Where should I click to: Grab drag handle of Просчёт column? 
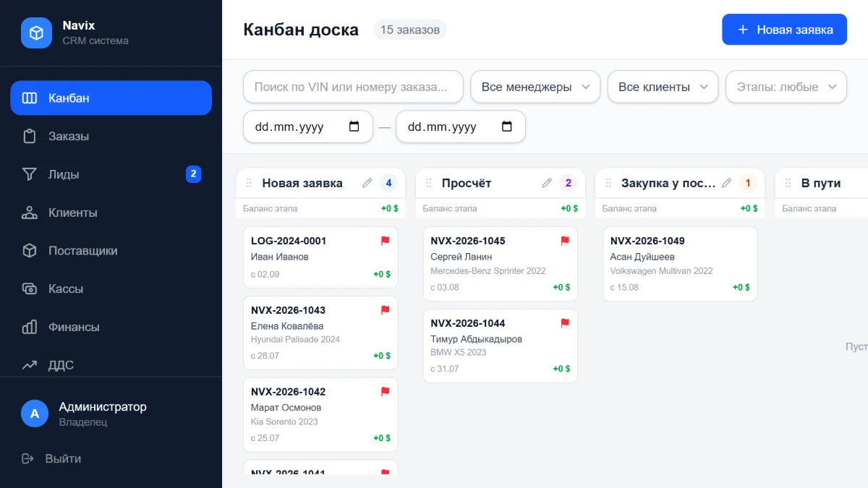point(429,183)
